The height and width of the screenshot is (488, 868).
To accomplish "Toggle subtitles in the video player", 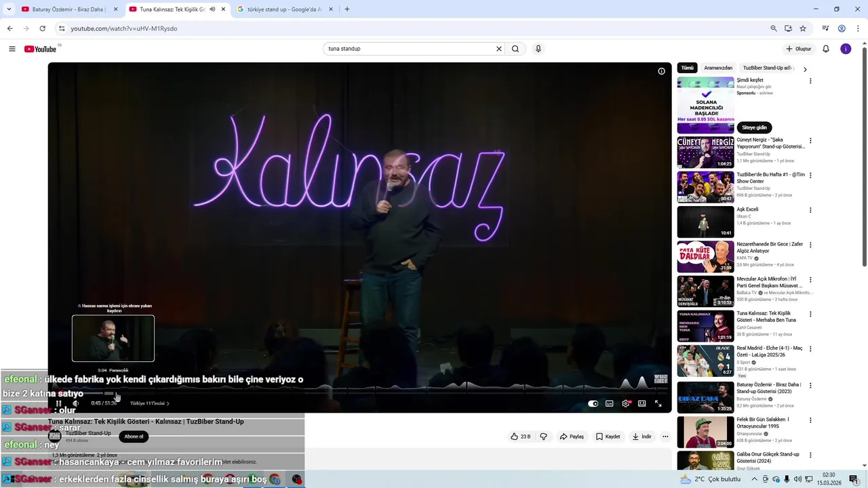I will point(609,403).
